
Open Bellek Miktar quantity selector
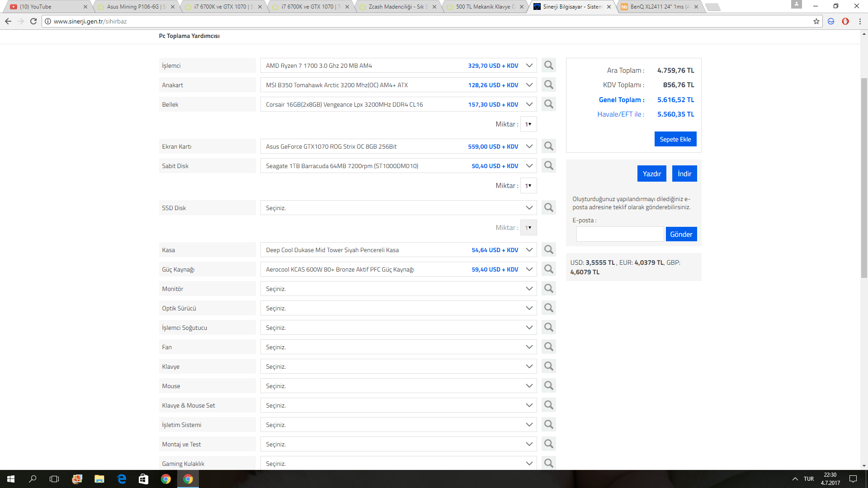[x=528, y=124]
